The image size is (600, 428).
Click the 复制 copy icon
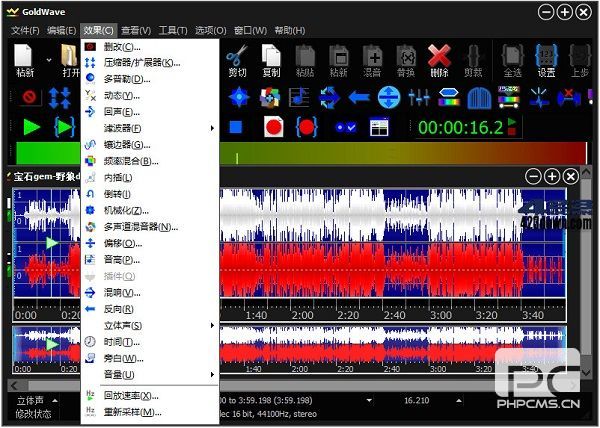(x=271, y=56)
